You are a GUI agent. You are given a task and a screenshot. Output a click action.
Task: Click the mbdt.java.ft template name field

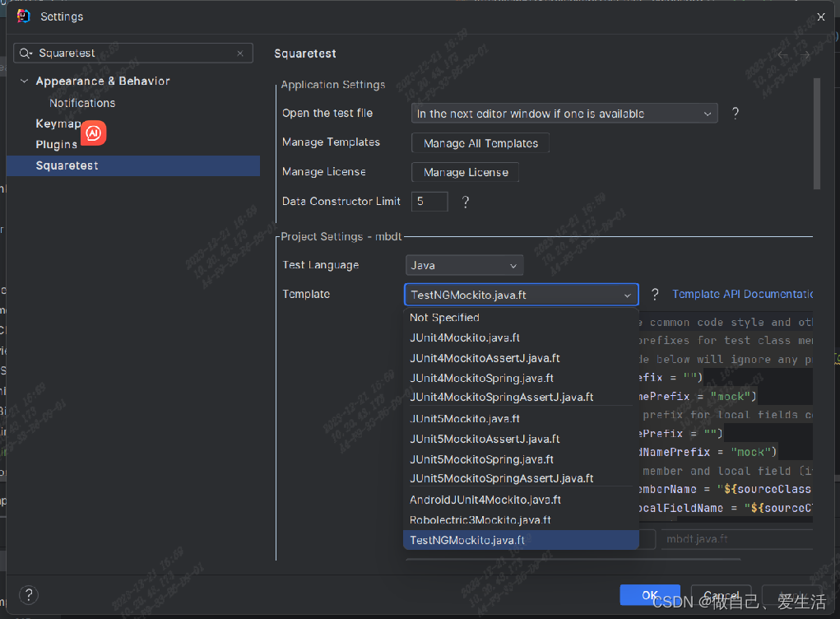point(737,539)
